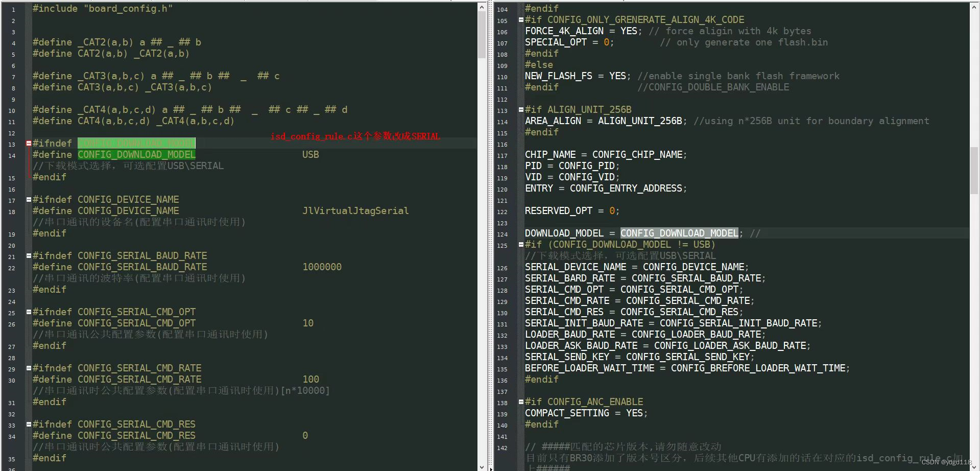Click the AREA_ALIGN = ALIGN_UNIT_256B statement
The height and width of the screenshot is (471, 980).
click(x=606, y=121)
